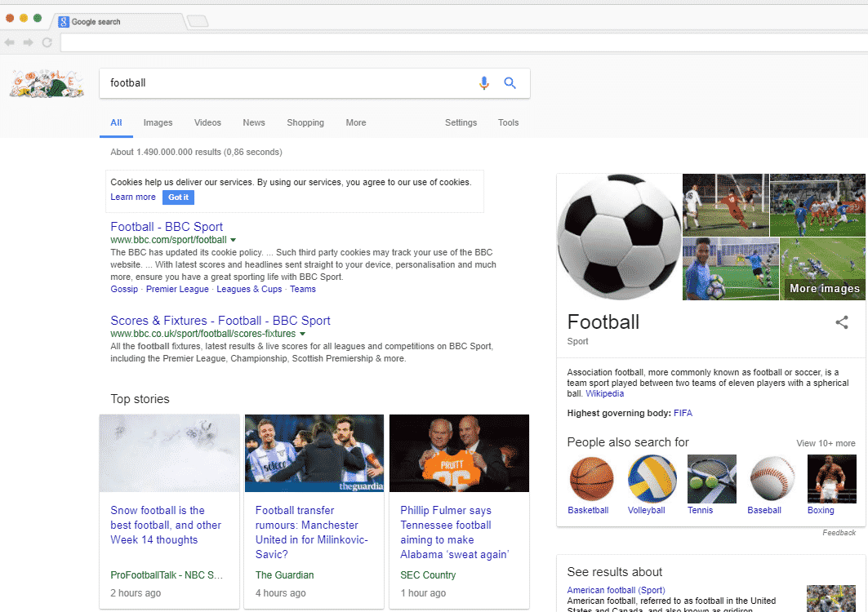The height and width of the screenshot is (612, 868).
Task: Share the Football knowledge panel
Action: click(841, 322)
